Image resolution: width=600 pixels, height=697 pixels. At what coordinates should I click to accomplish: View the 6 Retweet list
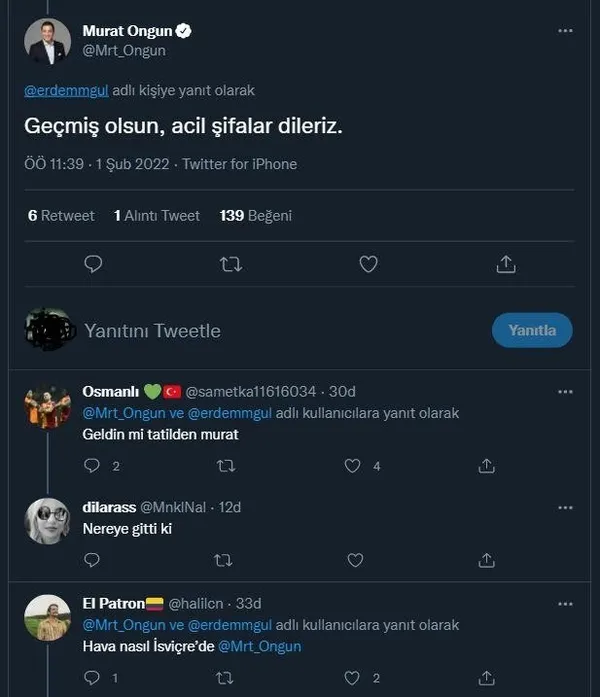point(61,215)
